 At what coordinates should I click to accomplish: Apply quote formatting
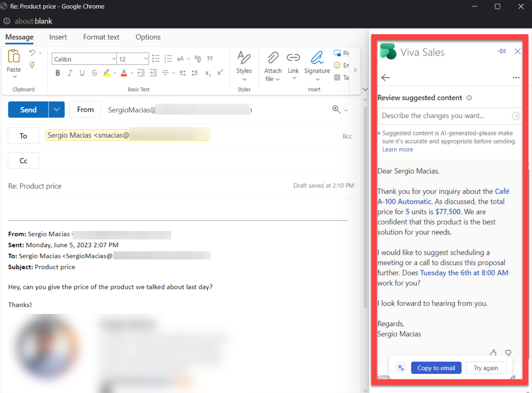[x=210, y=58]
